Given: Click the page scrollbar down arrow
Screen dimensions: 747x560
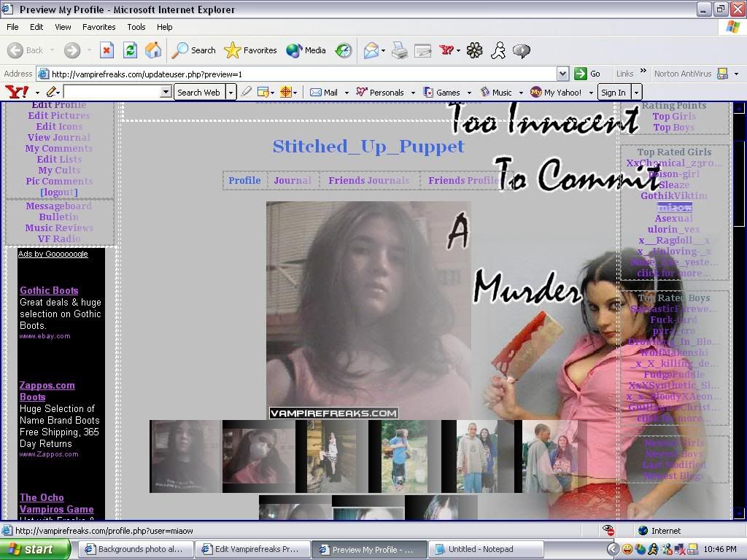Looking at the screenshot, I should [739, 513].
